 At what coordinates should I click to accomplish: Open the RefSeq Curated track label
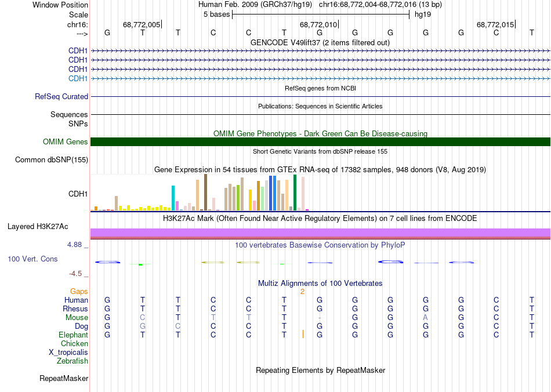tap(61, 97)
